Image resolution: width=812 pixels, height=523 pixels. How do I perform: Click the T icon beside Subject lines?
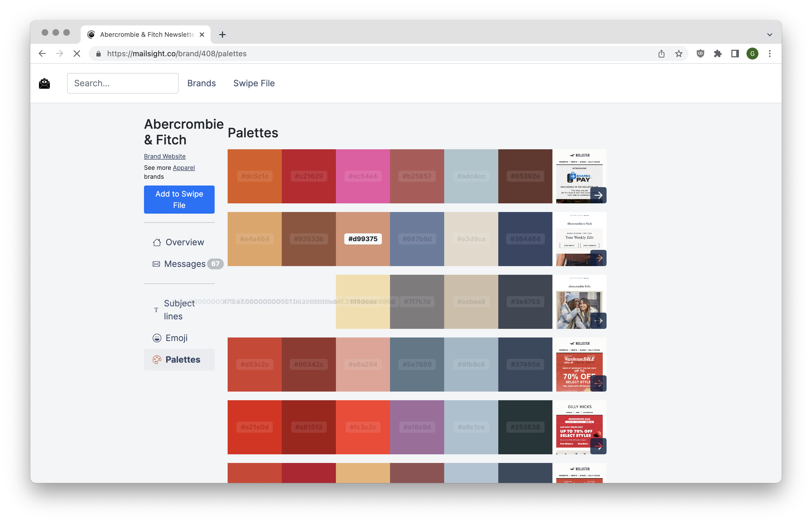pyautogui.click(x=156, y=310)
